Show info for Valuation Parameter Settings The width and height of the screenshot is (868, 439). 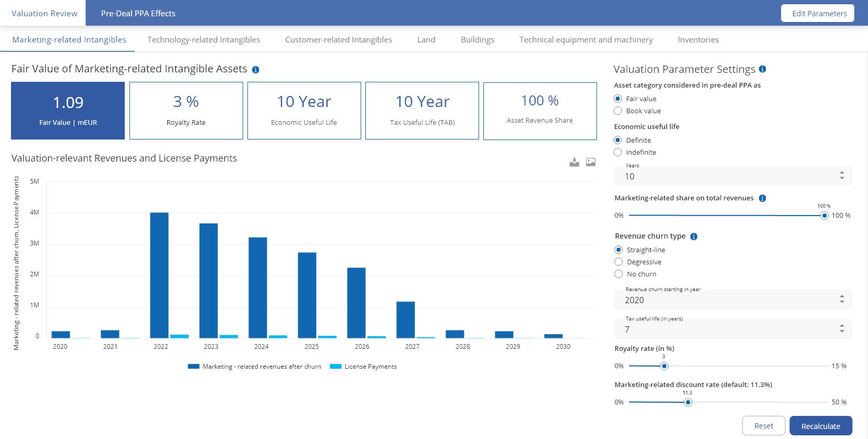point(763,69)
